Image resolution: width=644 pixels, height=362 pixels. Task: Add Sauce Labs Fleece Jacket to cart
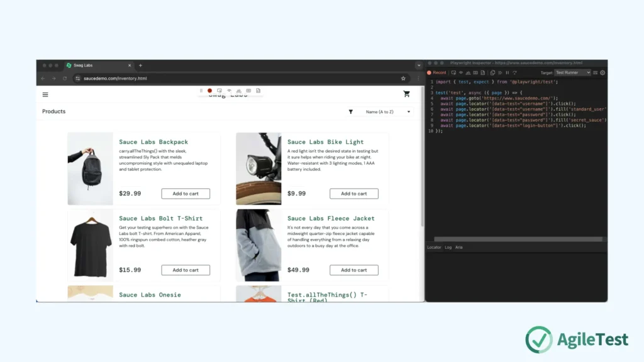pos(354,270)
